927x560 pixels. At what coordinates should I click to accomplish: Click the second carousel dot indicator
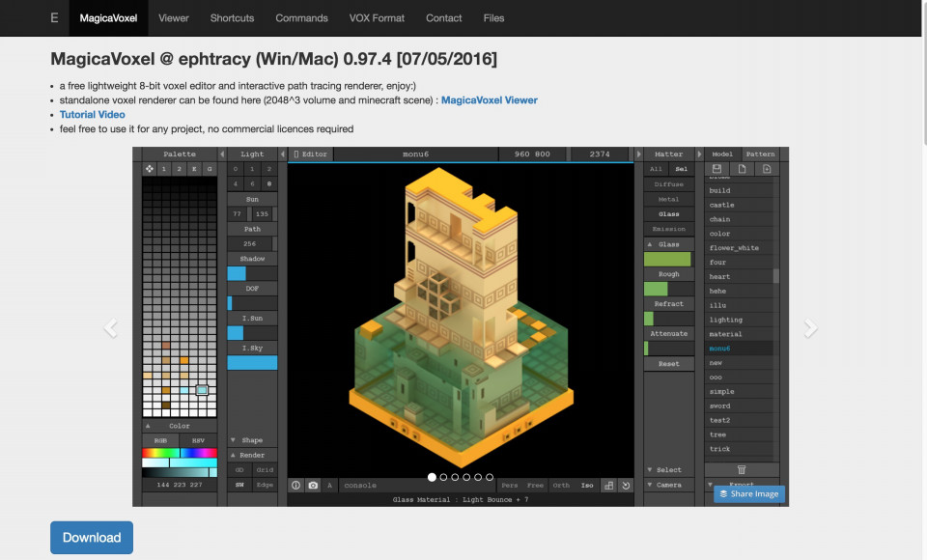click(x=443, y=477)
